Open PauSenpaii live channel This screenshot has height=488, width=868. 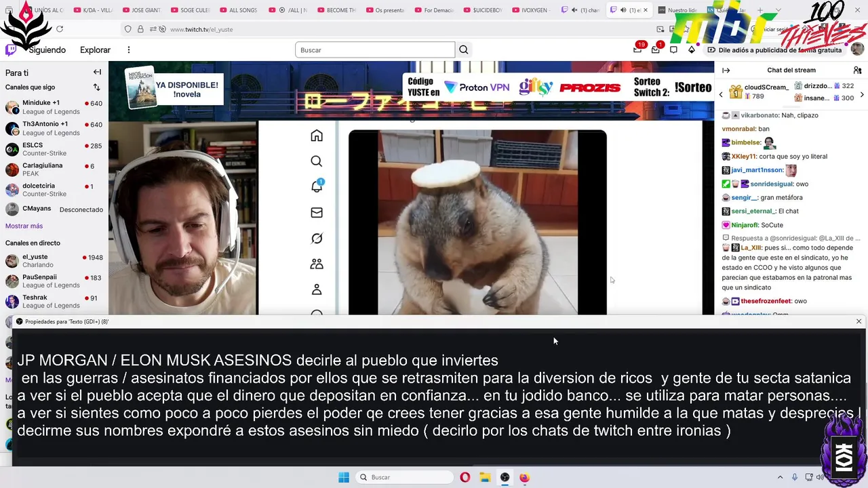pyautogui.click(x=54, y=281)
